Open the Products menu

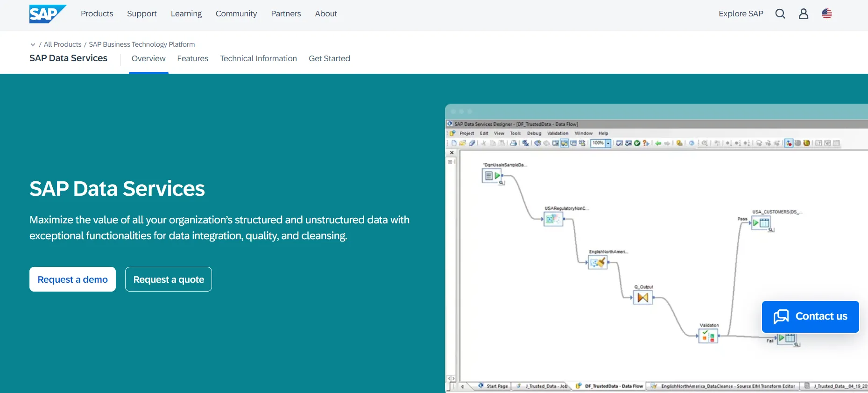[x=97, y=14]
